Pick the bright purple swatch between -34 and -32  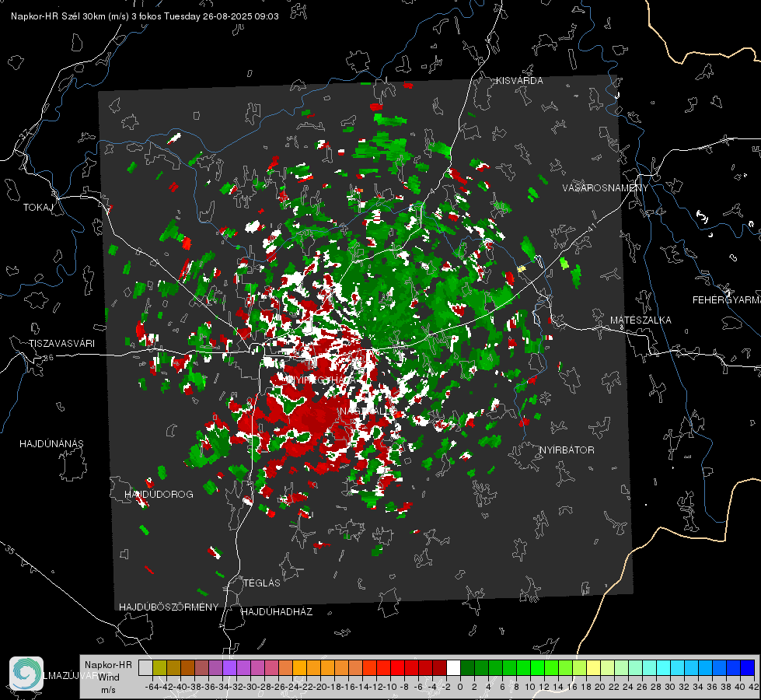point(229,667)
